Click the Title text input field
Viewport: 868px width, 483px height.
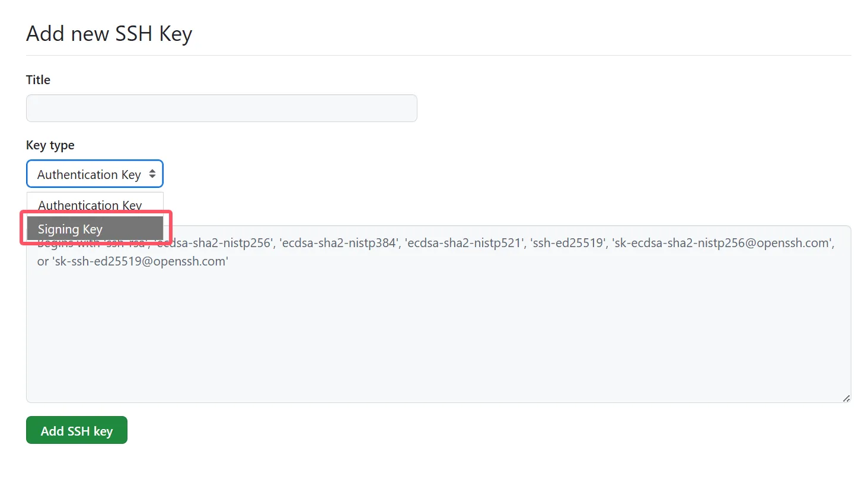(x=221, y=108)
